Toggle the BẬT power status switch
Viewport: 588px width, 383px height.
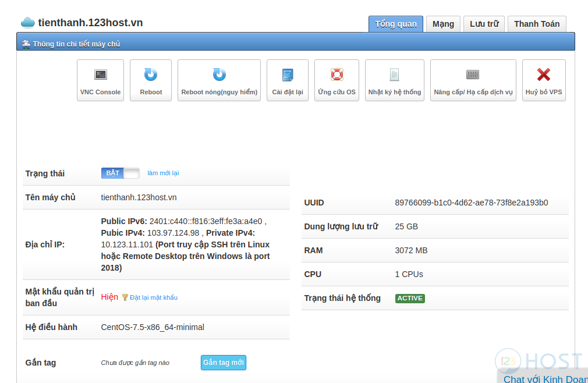point(121,173)
